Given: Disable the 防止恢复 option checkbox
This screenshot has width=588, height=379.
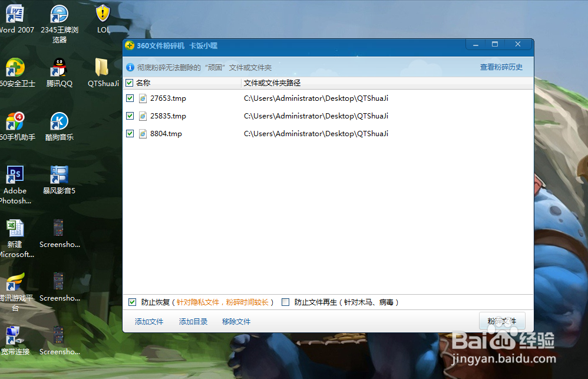Looking at the screenshot, I should (x=132, y=302).
